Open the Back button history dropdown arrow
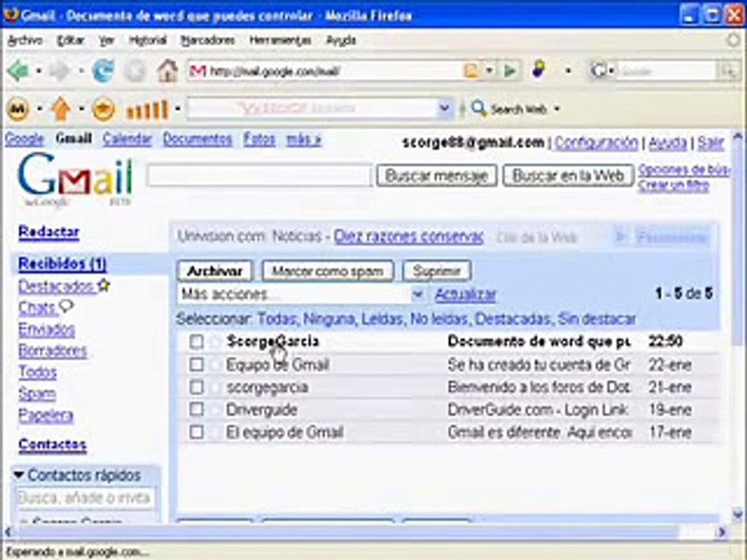Screen dimensions: 747x560 (39, 72)
